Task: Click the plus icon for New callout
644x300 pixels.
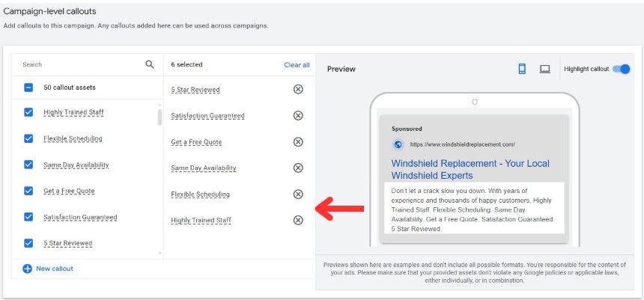Action: [28, 269]
